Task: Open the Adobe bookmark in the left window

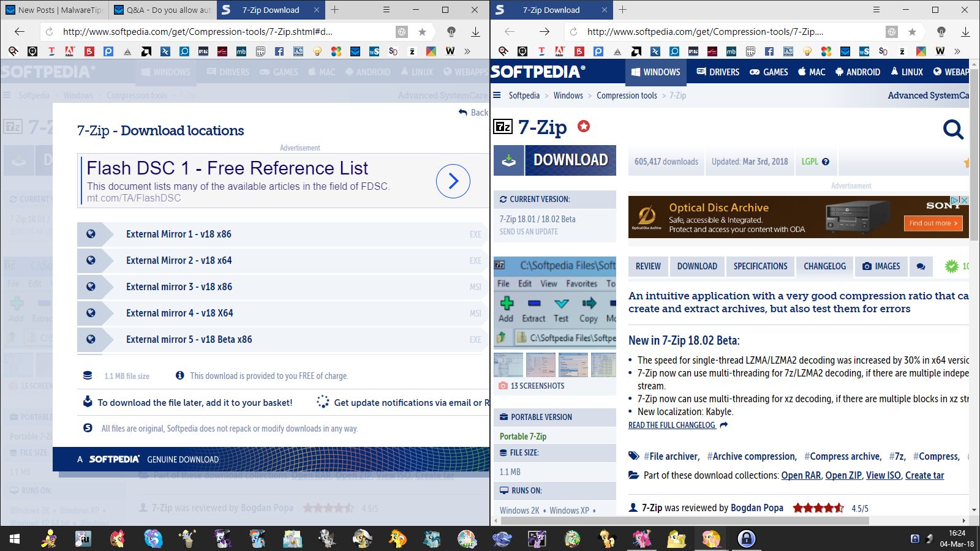Action: tap(70, 51)
